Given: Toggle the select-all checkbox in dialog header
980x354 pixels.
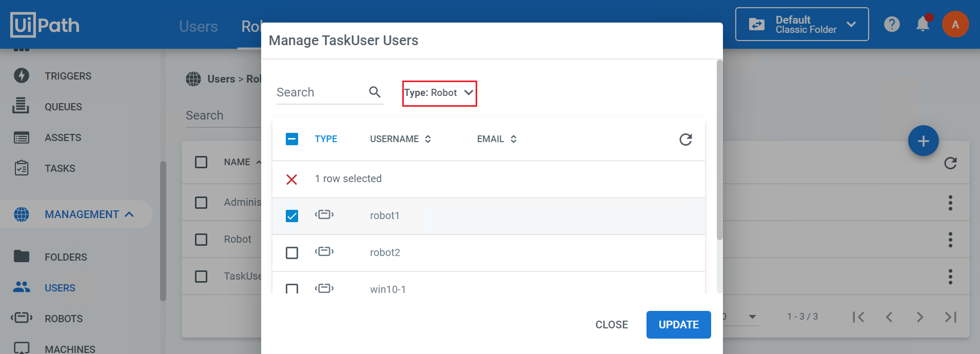Looking at the screenshot, I should [x=292, y=139].
